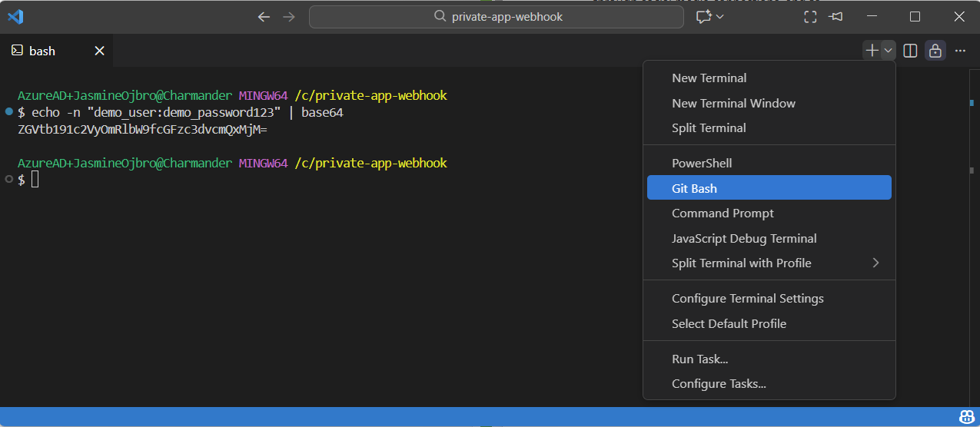980x427 pixels.
Task: Choose New Terminal from the menu
Action: coord(769,78)
